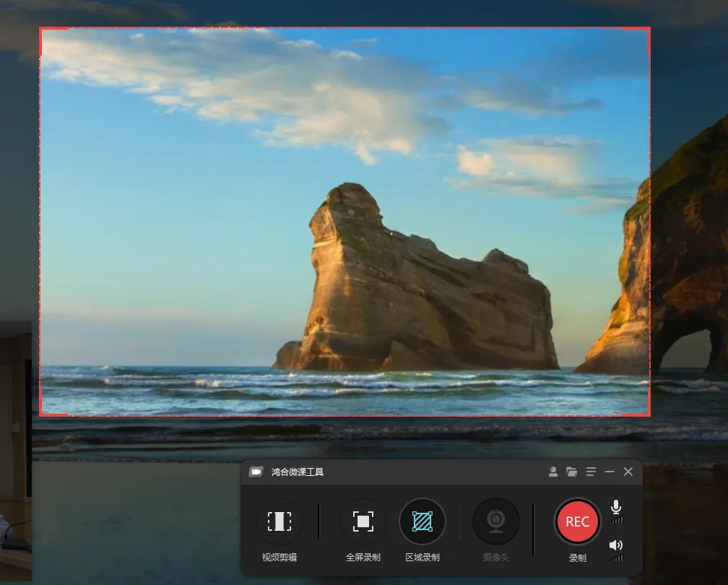Adjust the microphone volume level bars
This screenshot has width=728, height=585.
point(617,519)
